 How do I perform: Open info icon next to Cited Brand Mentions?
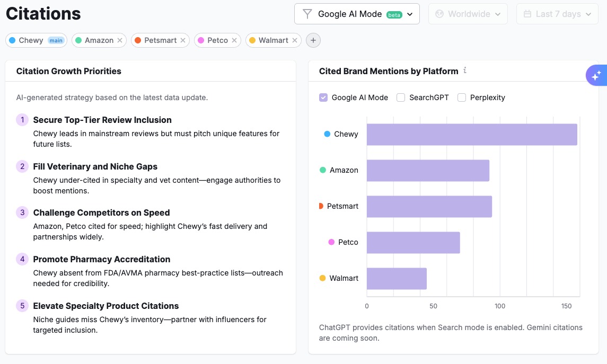pos(465,70)
